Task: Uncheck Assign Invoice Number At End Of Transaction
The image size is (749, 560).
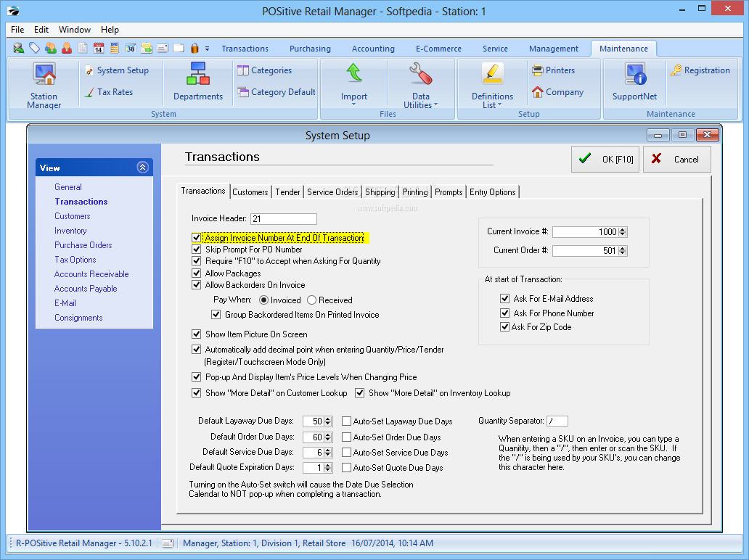Action: (x=196, y=238)
